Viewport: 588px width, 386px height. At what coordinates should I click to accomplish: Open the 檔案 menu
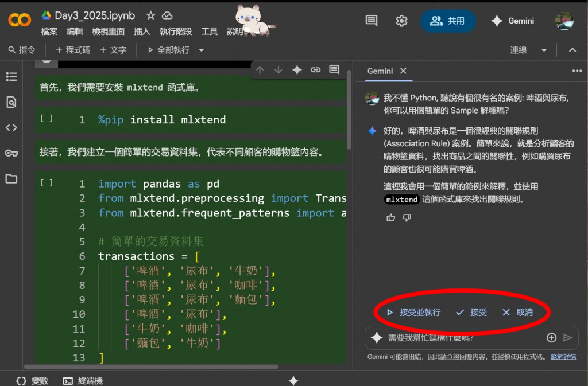point(49,32)
